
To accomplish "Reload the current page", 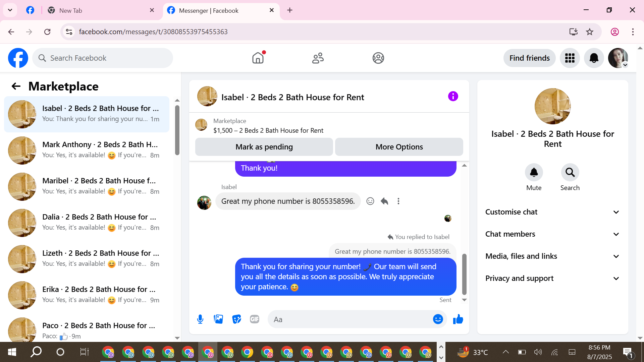I will pos(47,32).
